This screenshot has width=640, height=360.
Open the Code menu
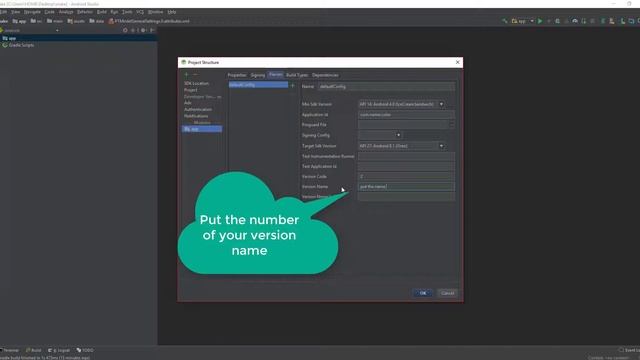[x=49, y=12]
